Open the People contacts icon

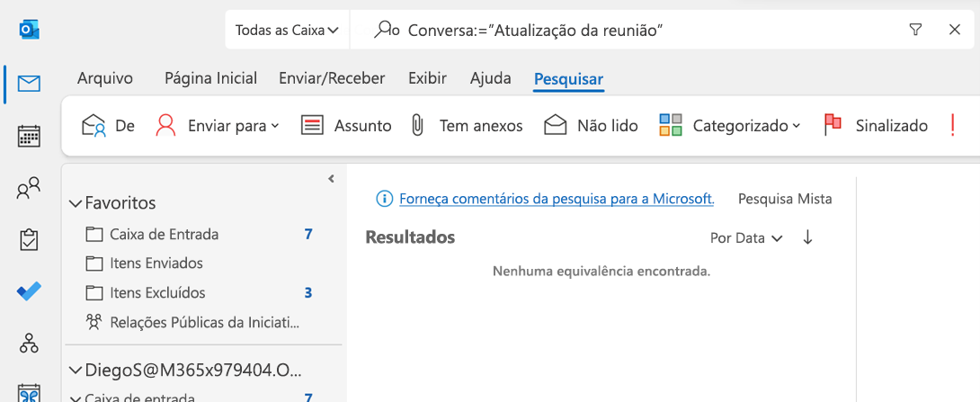point(29,188)
